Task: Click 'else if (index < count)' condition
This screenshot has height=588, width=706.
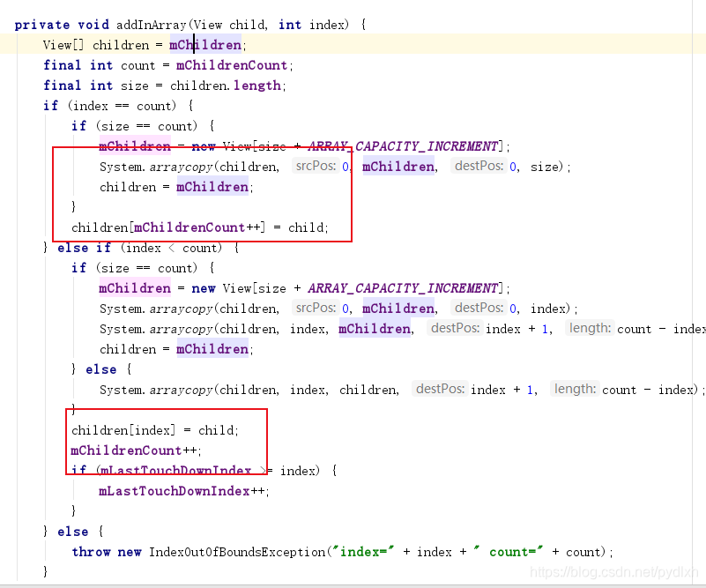Action: tap(139, 248)
